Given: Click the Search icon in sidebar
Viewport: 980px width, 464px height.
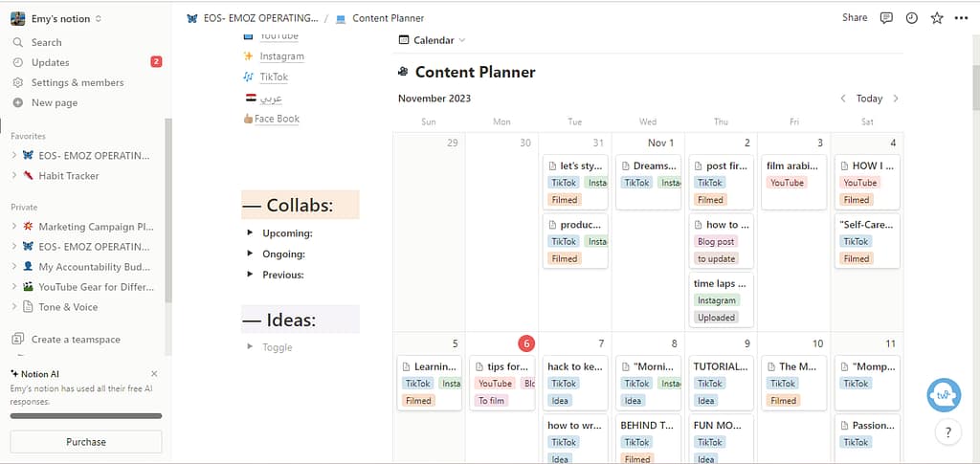Looking at the screenshot, I should pos(18,42).
